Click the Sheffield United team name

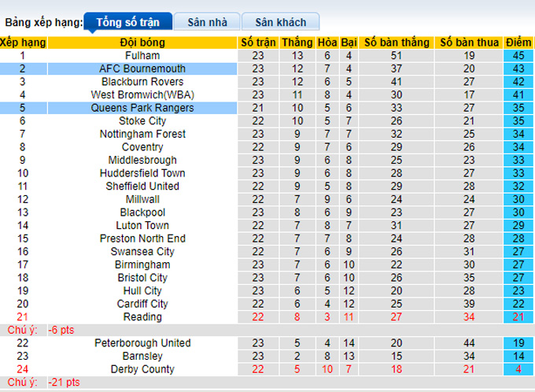pyautogui.click(x=142, y=187)
